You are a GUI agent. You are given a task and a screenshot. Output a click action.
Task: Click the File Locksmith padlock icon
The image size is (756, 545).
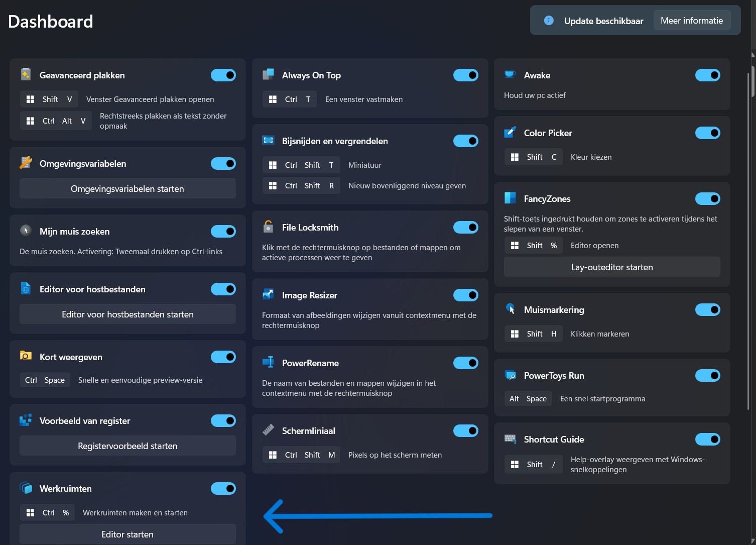[x=268, y=227]
